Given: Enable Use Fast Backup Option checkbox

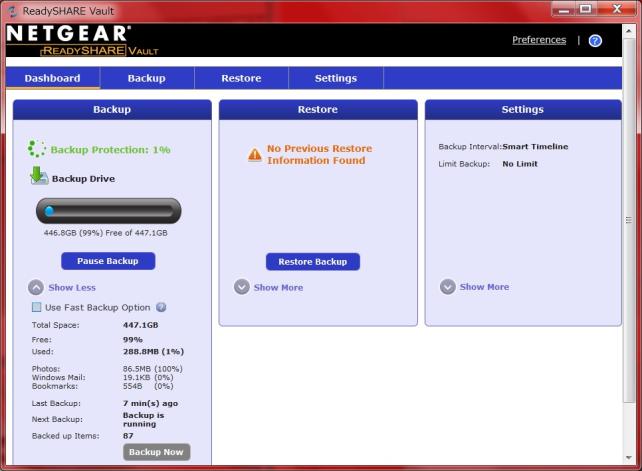Looking at the screenshot, I should point(36,307).
